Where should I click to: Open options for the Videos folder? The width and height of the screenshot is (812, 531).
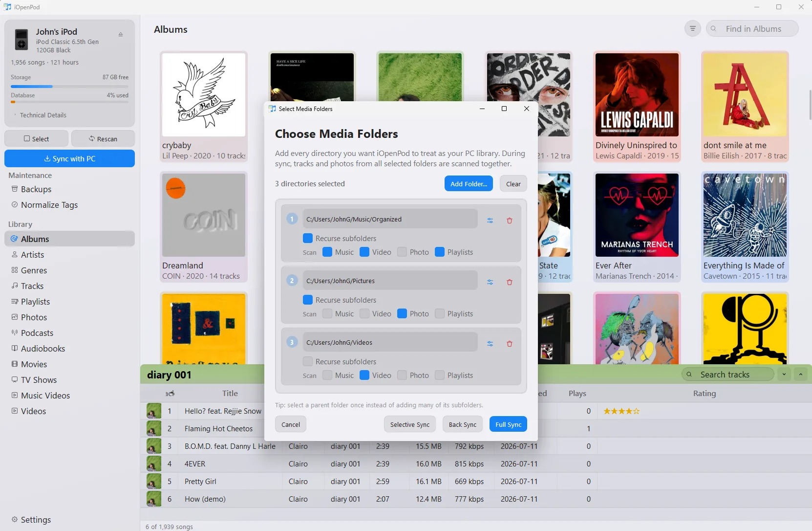[490, 344]
